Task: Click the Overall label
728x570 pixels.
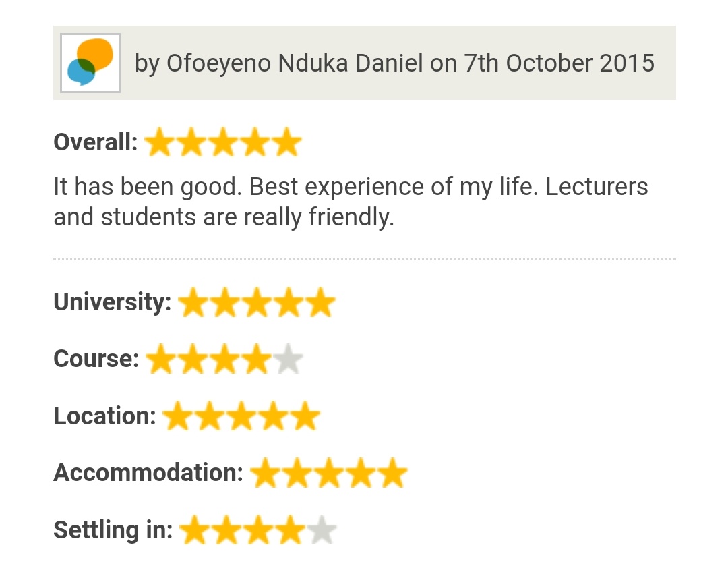Action: 95,143
